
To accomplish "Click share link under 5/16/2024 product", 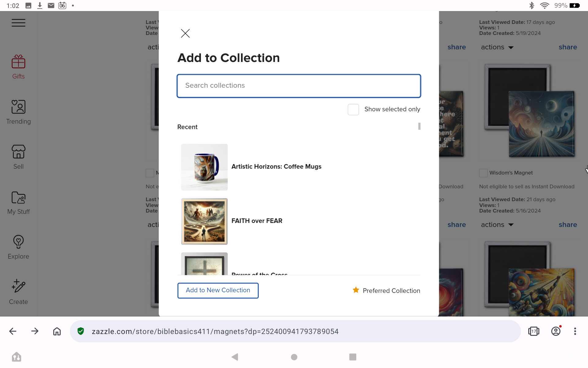I will click(x=567, y=225).
